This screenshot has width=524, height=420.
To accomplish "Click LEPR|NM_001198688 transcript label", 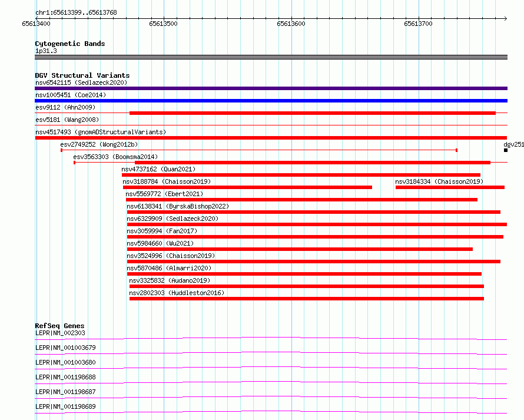I will tap(65, 377).
